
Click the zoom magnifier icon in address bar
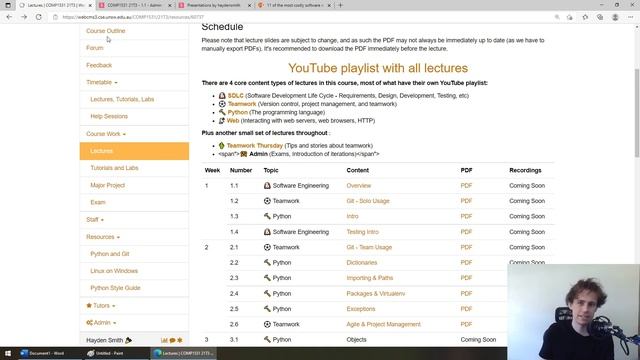(557, 17)
